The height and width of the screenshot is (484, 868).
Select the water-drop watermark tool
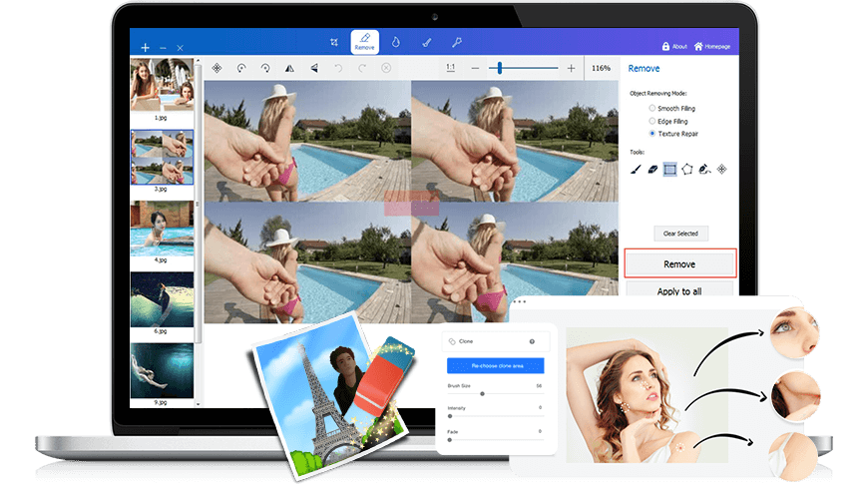(396, 42)
